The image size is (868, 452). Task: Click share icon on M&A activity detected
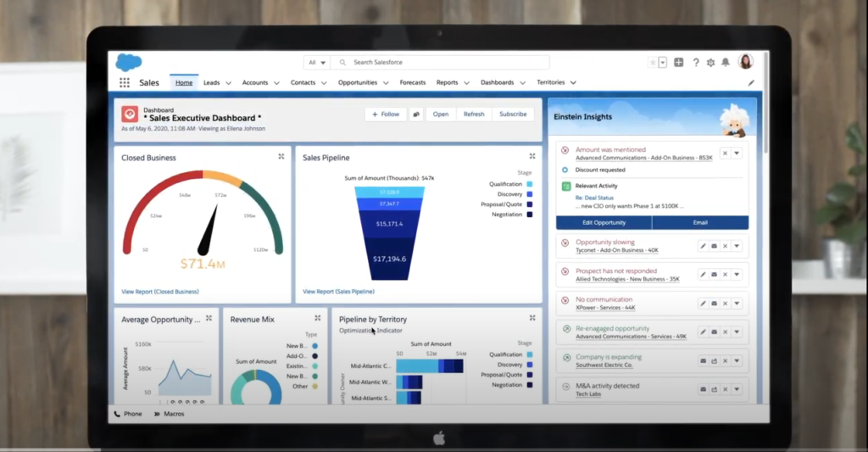pos(714,389)
